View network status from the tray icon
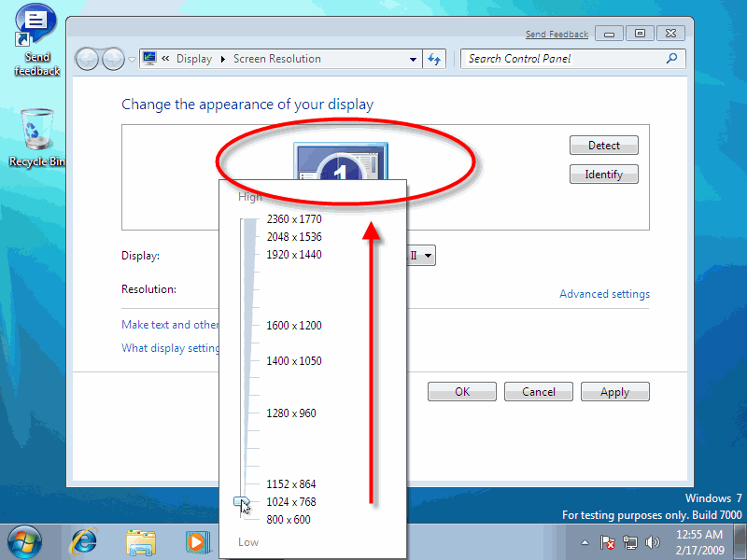The height and width of the screenshot is (560, 747). pos(632,541)
